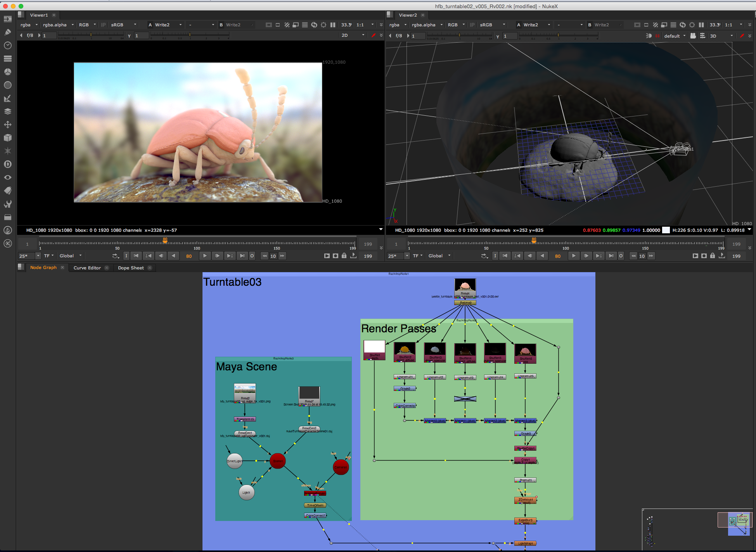756x552 pixels.
Task: Toggle the out-point O button in Viewer2
Action: [x=621, y=256]
